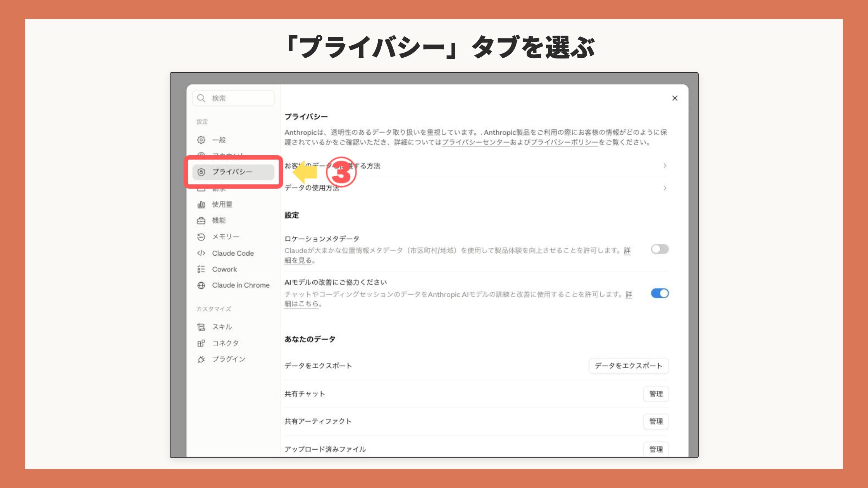The image size is (868, 488).
Task: Click the 一般 gear icon
Action: (201, 140)
